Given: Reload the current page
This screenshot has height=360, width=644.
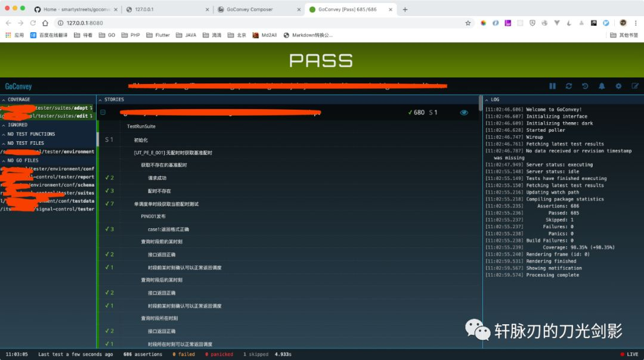Looking at the screenshot, I should click(33, 23).
